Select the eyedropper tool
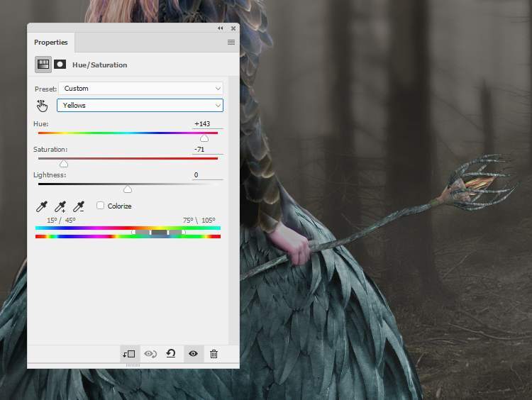The image size is (532, 400). point(42,206)
